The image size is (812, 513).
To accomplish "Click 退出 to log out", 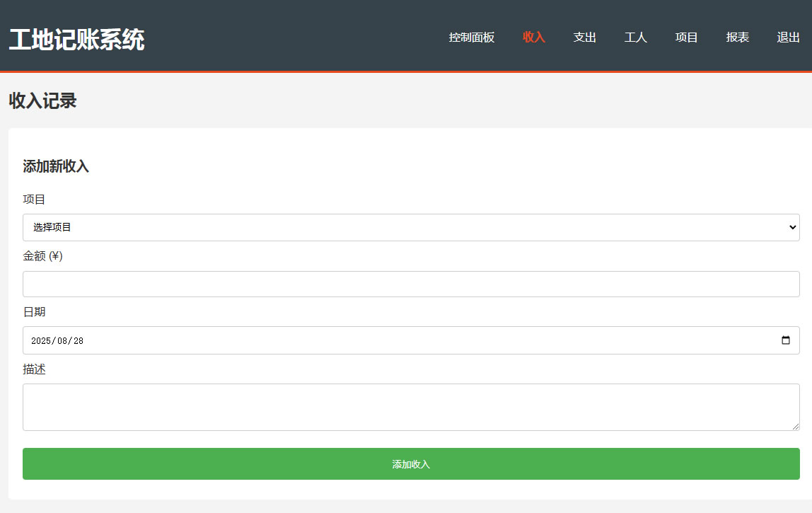I will [x=788, y=38].
